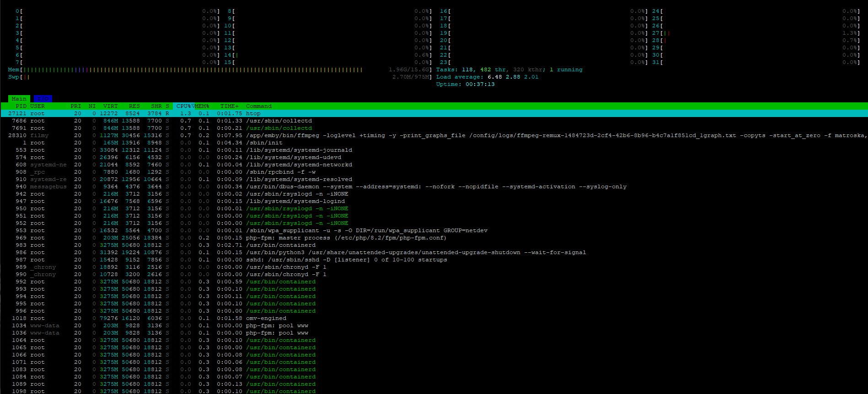868x394 pixels.
Task: Select the Main tab
Action: (19, 99)
